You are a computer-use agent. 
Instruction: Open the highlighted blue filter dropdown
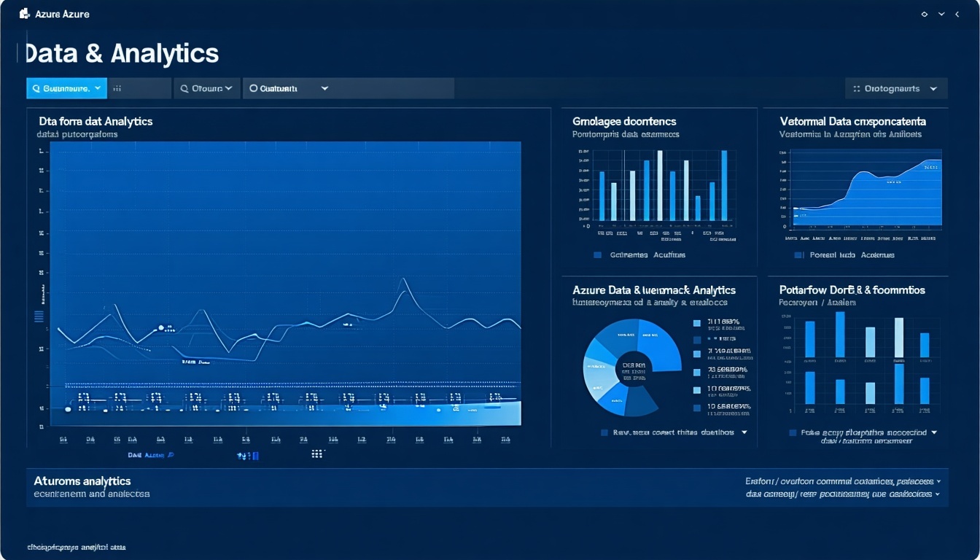pos(66,88)
